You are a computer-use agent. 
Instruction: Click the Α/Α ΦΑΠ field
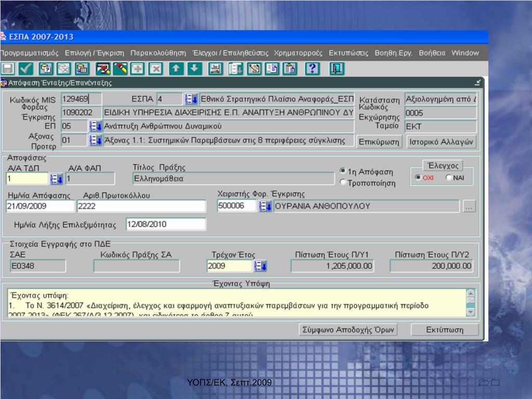click(90, 179)
